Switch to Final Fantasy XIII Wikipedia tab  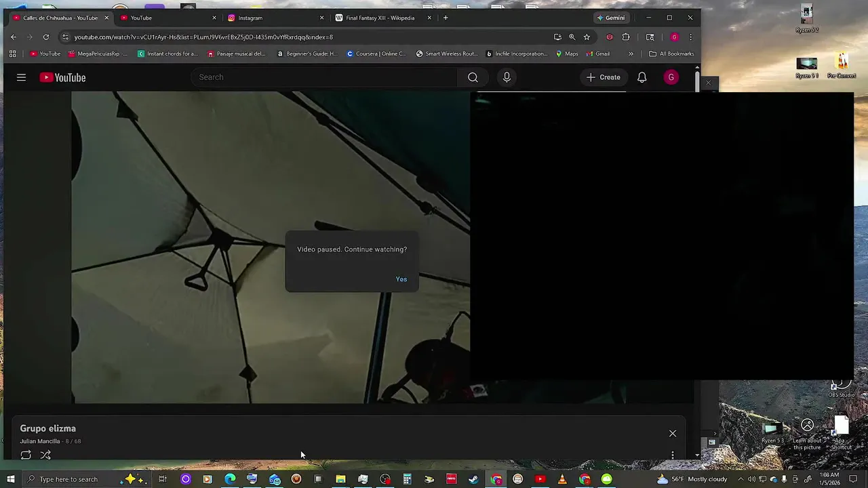383,18
